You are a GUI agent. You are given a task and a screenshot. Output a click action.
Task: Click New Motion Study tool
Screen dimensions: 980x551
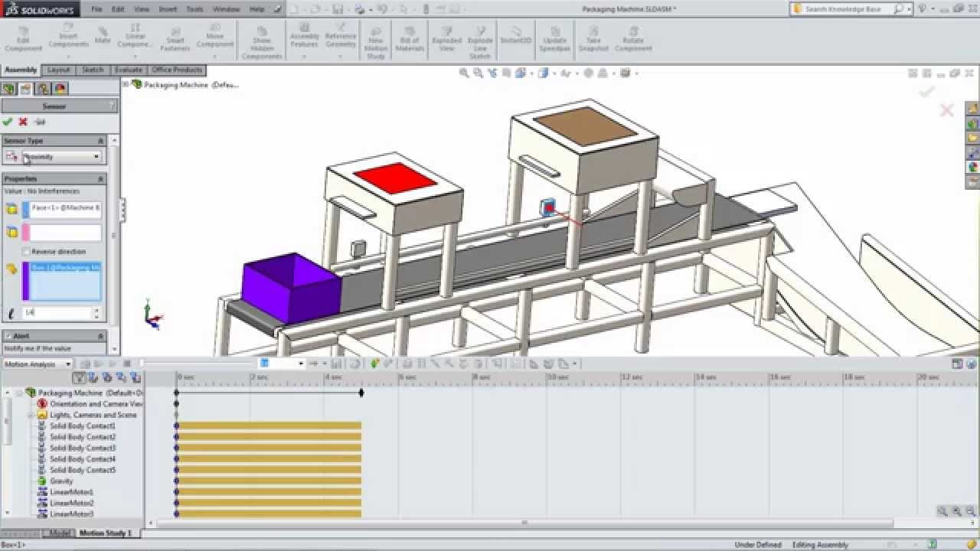(x=376, y=42)
